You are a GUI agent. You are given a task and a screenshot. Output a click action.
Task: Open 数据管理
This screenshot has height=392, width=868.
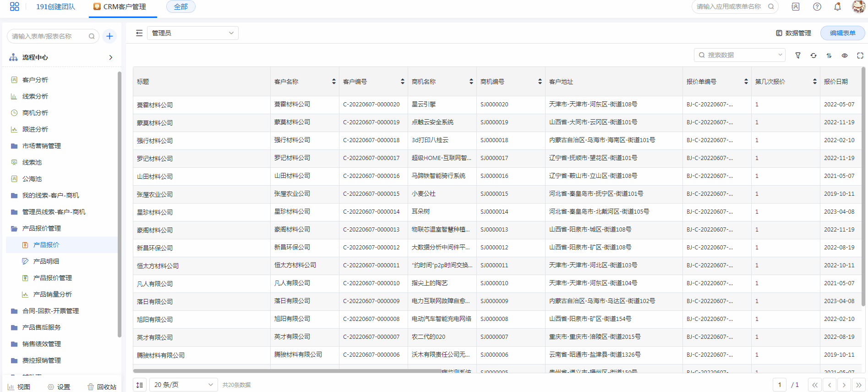click(x=793, y=33)
